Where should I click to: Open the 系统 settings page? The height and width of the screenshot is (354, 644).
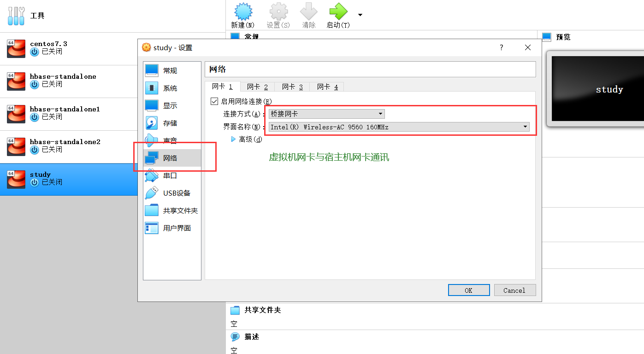[x=170, y=88]
